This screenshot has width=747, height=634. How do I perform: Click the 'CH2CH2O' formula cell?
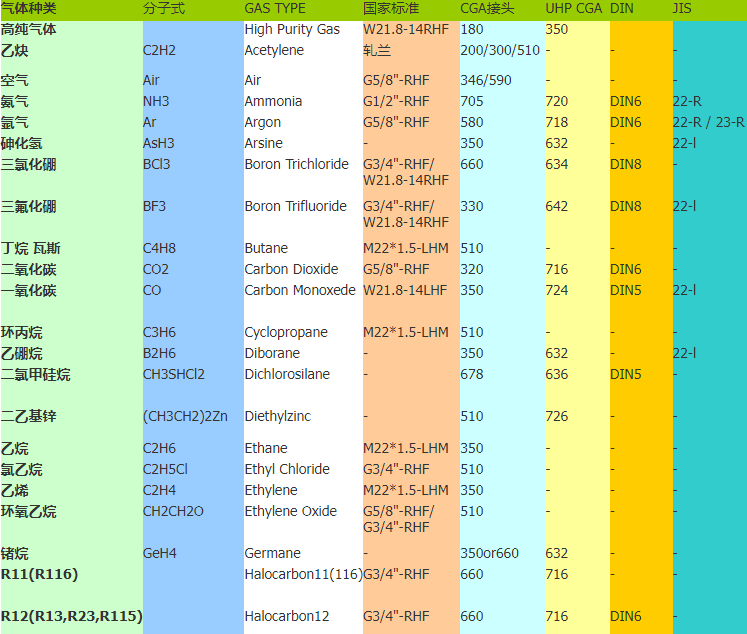[x=173, y=511]
